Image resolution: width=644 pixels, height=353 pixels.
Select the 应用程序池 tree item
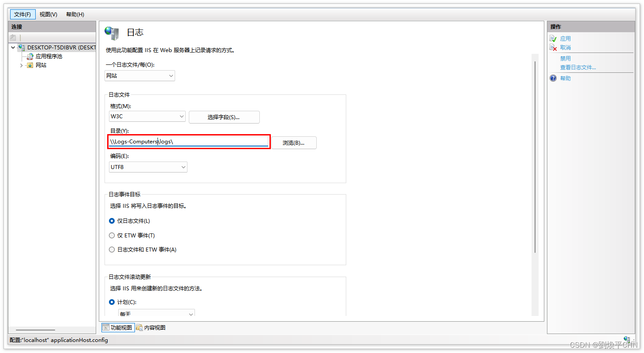tap(49, 56)
